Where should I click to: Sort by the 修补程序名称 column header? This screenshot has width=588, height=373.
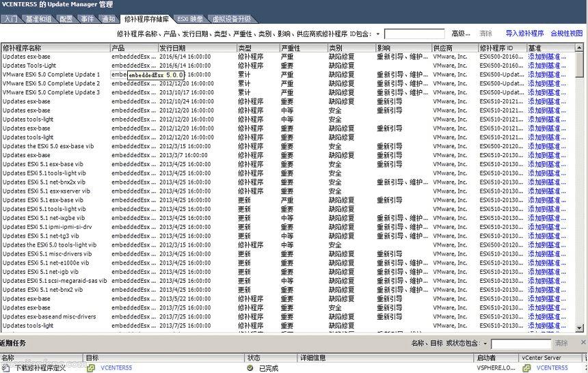(x=55, y=48)
